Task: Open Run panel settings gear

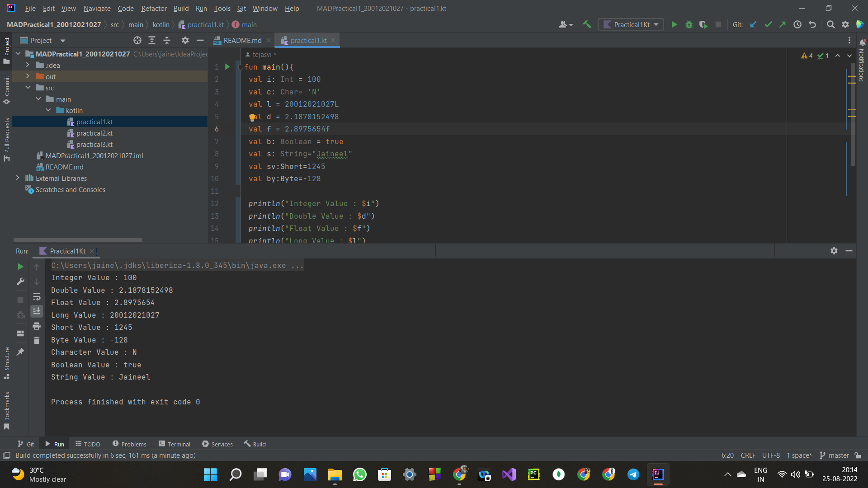Action: tap(834, 251)
